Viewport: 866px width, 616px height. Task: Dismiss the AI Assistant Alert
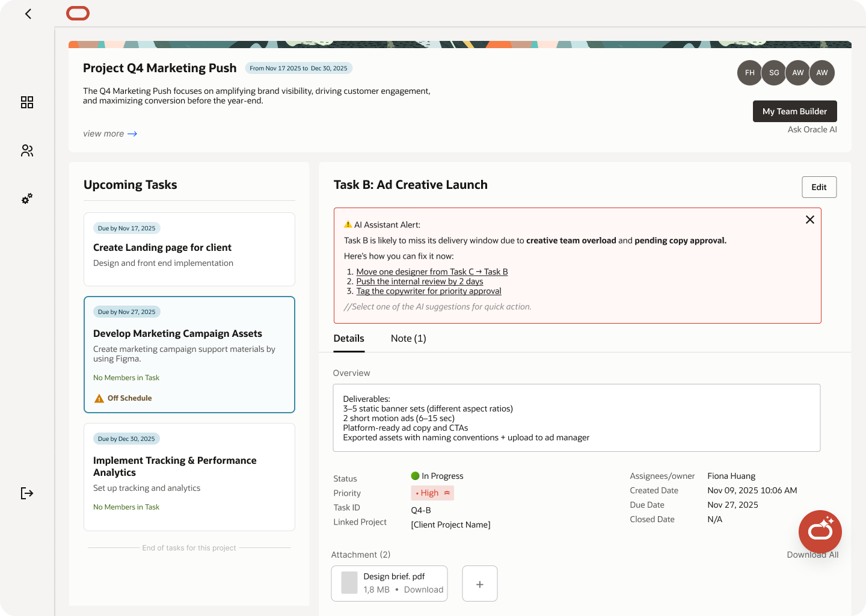click(x=809, y=220)
